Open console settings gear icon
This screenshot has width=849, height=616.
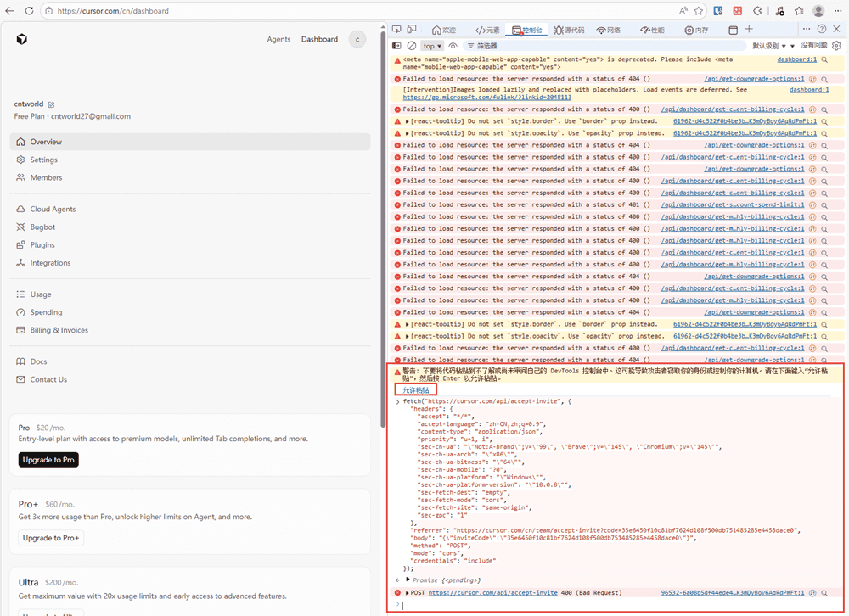(x=836, y=46)
